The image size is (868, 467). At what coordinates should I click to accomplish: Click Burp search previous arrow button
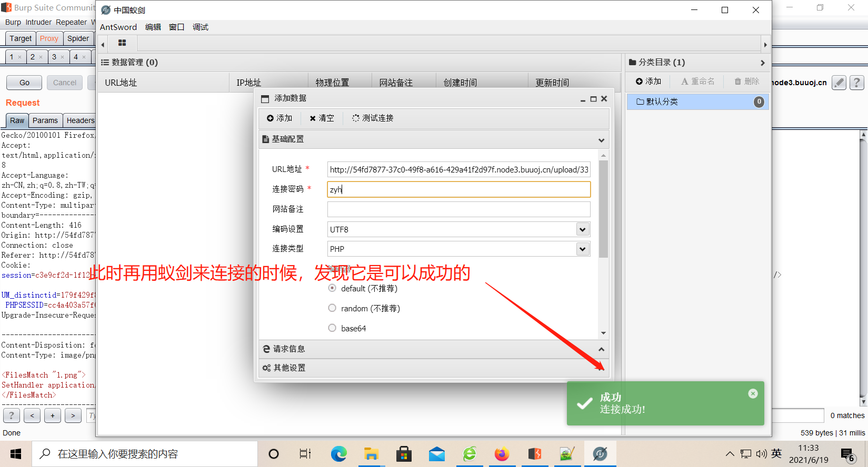[x=32, y=415]
